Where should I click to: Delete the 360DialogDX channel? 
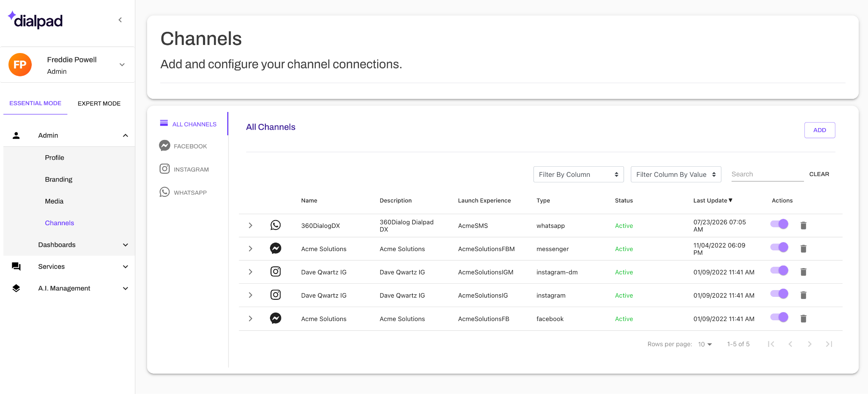[803, 225]
